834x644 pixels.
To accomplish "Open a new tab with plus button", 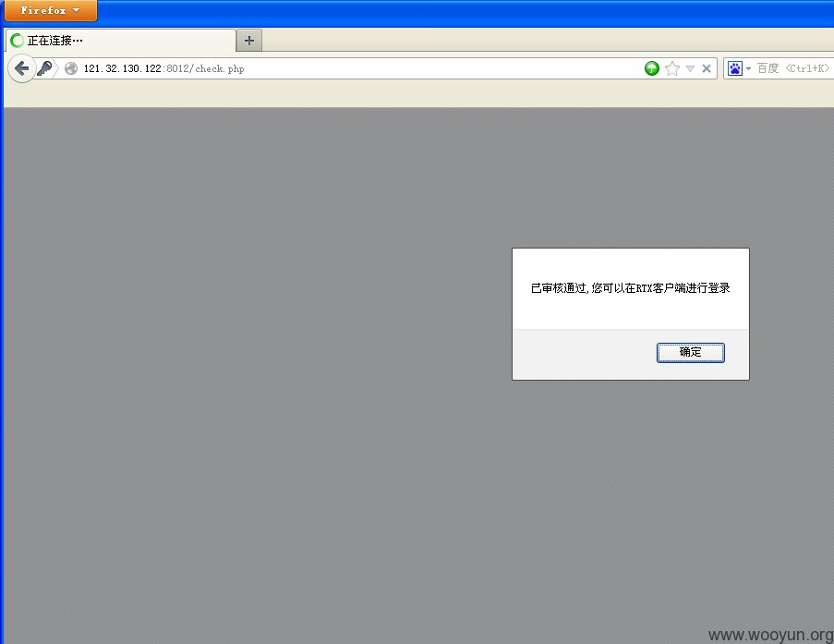I will pos(249,41).
